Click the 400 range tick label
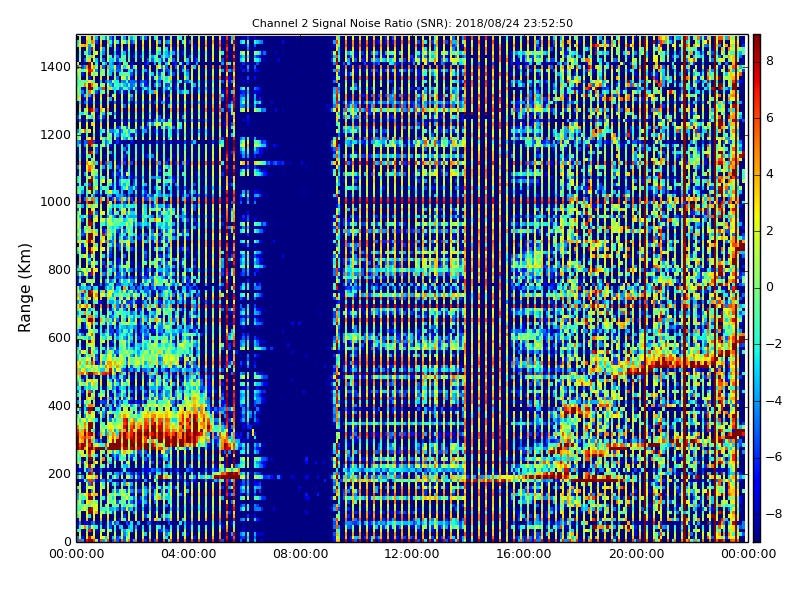This screenshot has height=600, width=800. tap(59, 406)
